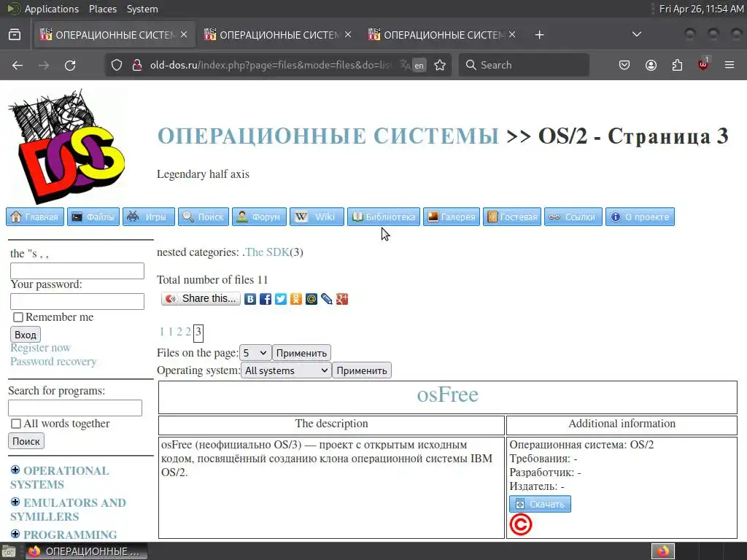Open the Гостевая guestbook section
The image size is (747, 560).
(x=512, y=217)
